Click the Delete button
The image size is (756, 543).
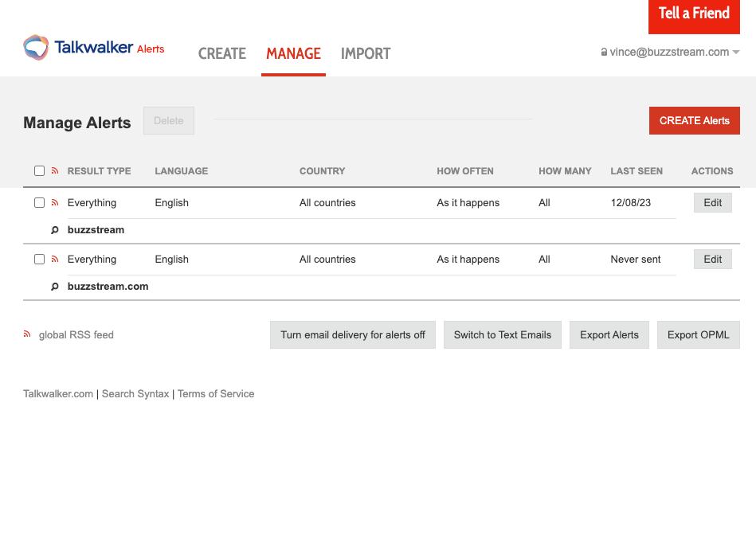pyautogui.click(x=169, y=120)
